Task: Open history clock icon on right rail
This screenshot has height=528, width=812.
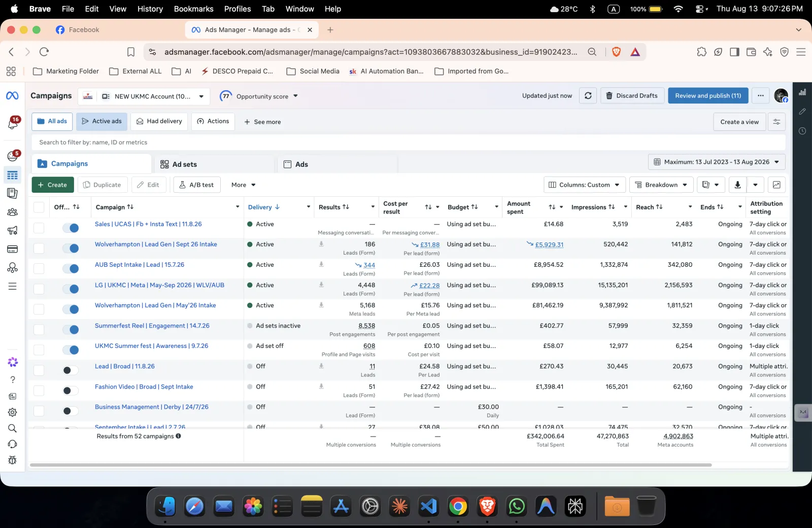Action: [x=802, y=131]
